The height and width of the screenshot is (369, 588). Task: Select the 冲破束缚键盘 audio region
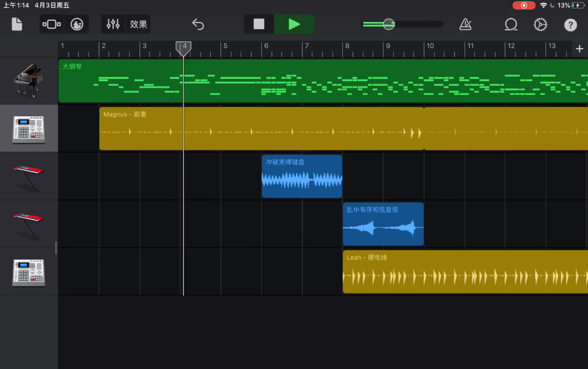302,176
